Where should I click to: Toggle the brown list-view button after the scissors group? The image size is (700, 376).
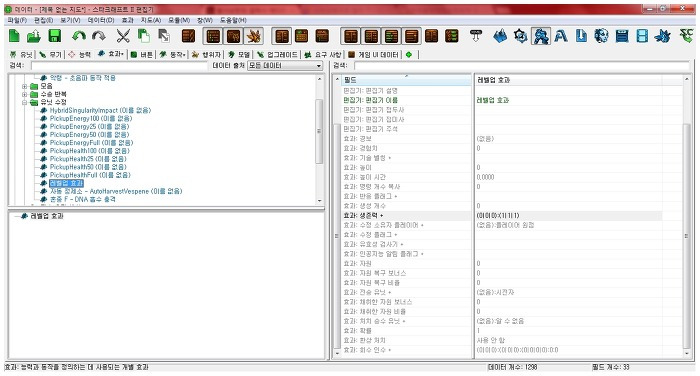point(188,36)
